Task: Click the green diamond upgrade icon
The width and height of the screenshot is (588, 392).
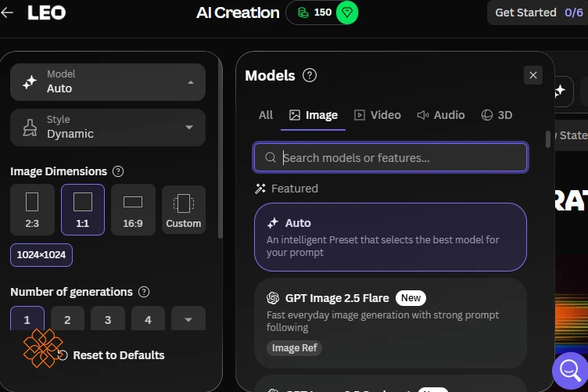Action: [347, 13]
